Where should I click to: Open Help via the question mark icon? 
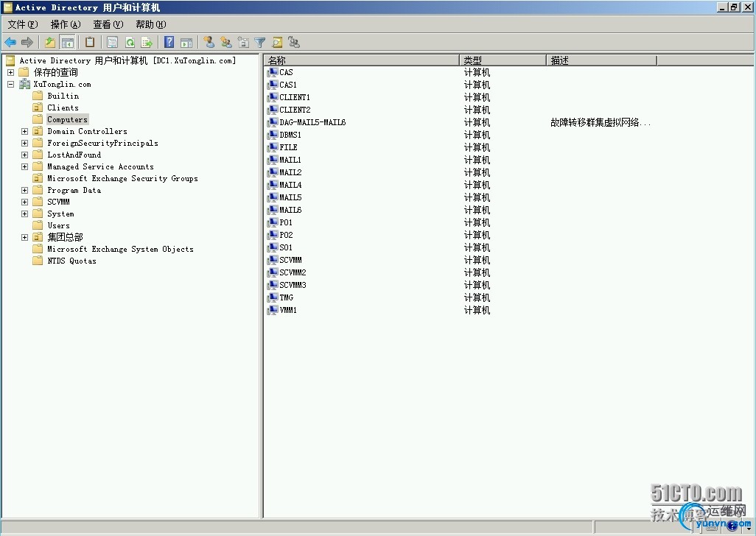pos(169,43)
